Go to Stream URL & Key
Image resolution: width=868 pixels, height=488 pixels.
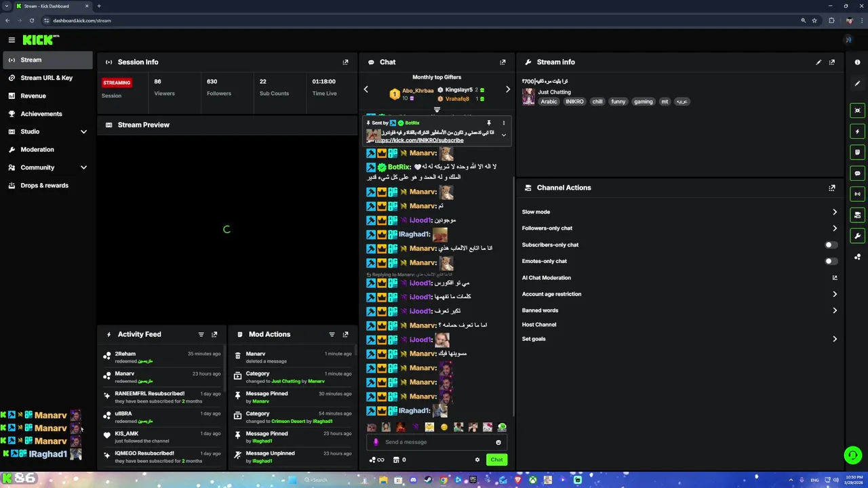[47, 78]
